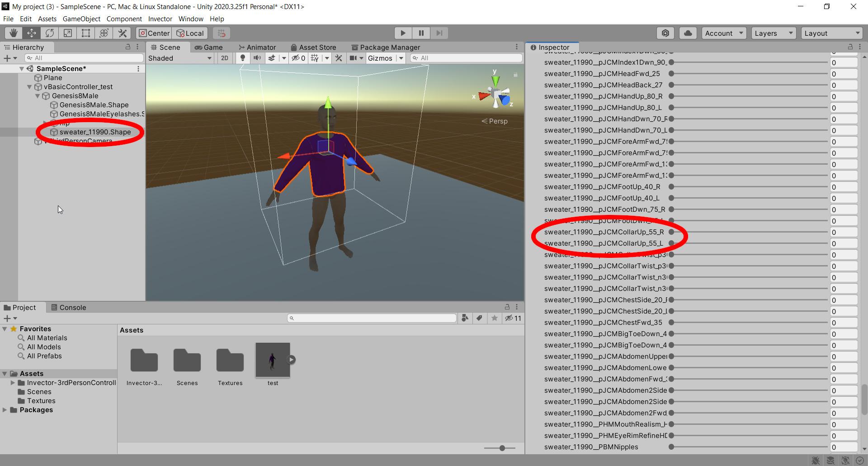The image size is (868, 466).
Task: Expand the Packages folder
Action: click(x=5, y=410)
